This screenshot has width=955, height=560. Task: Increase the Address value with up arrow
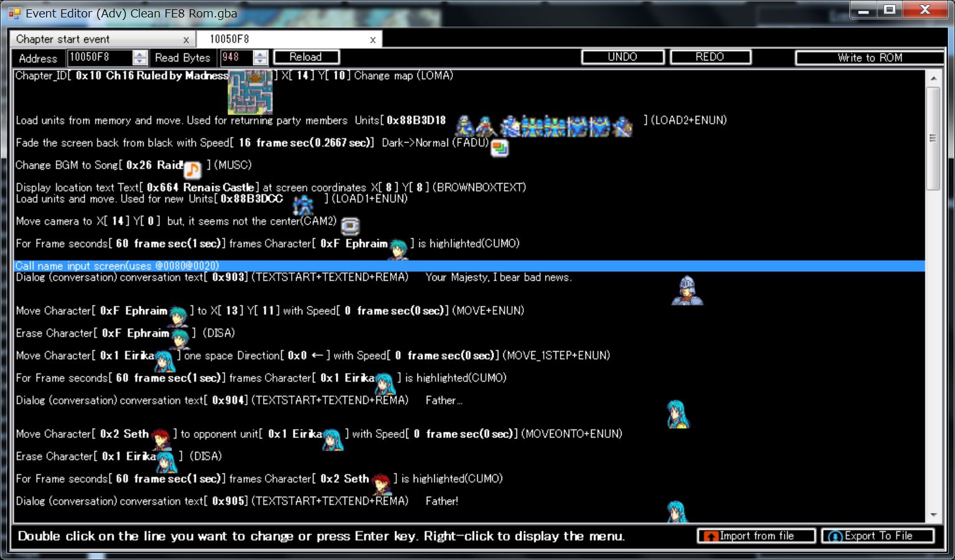pyautogui.click(x=141, y=54)
